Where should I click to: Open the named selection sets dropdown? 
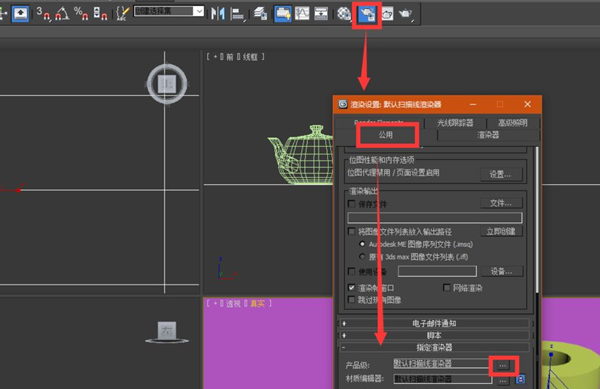[x=198, y=11]
